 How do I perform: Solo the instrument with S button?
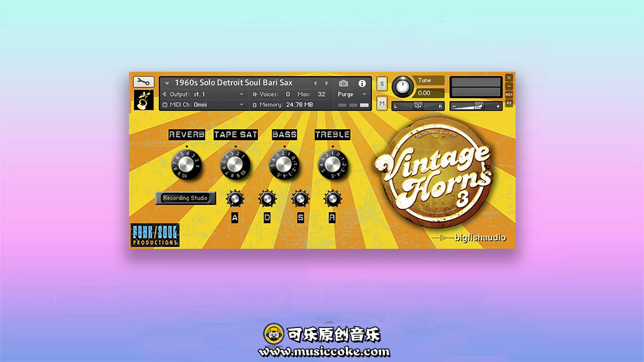(382, 84)
